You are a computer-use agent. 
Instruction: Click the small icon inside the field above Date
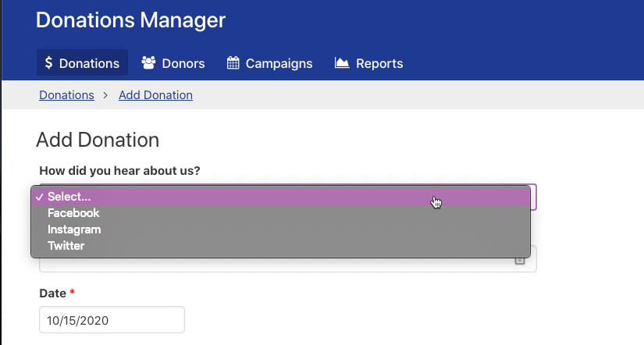520,261
